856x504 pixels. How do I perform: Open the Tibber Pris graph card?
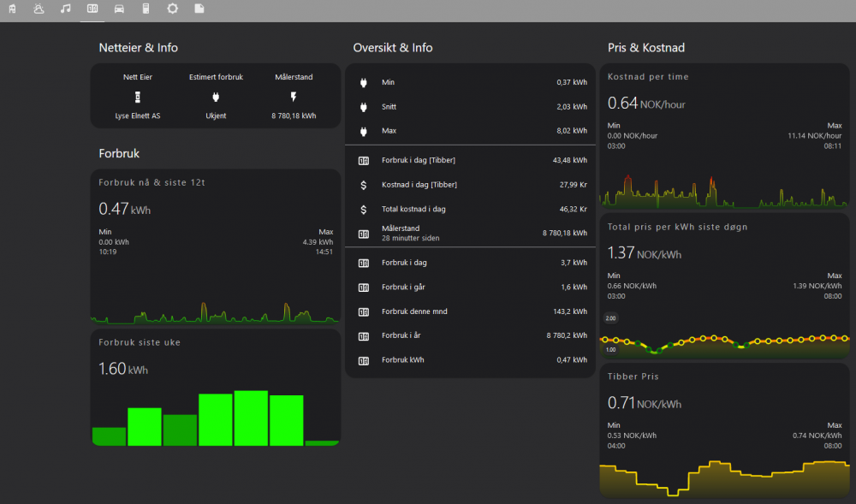(x=724, y=430)
